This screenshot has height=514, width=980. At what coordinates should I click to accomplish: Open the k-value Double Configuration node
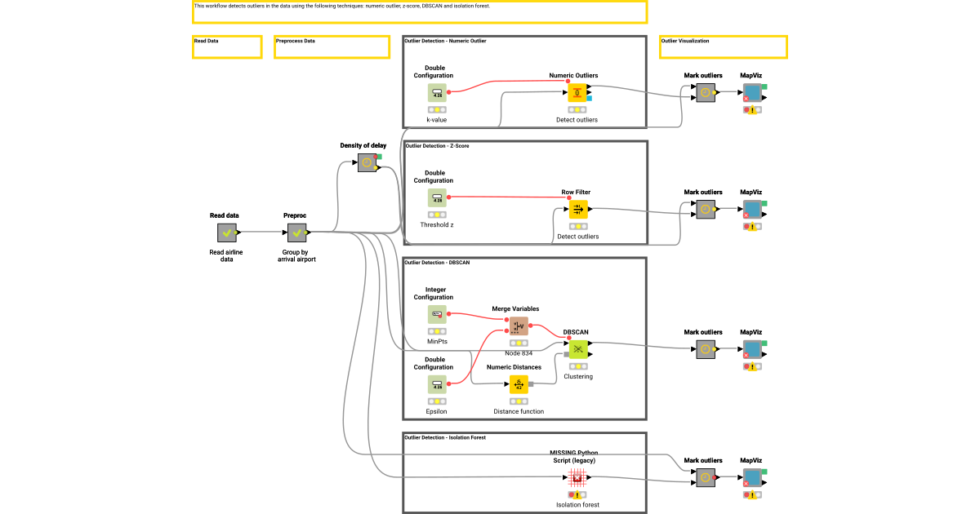point(436,93)
